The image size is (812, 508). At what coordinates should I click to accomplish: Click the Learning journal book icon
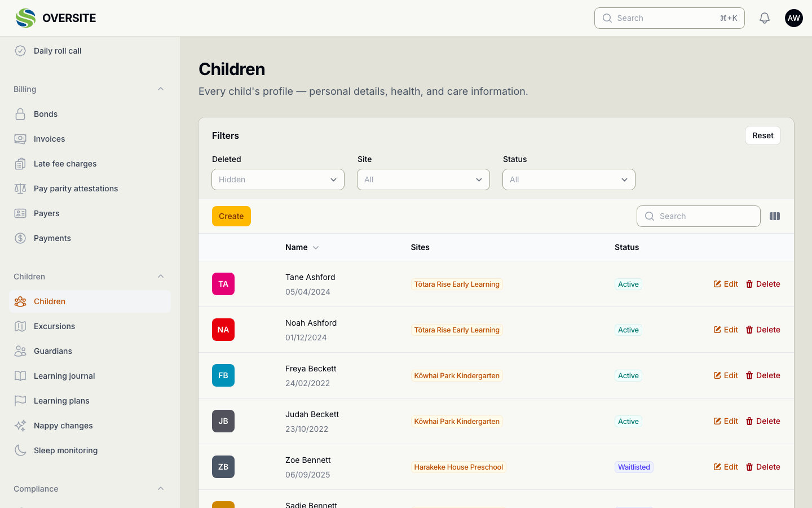[20, 376]
